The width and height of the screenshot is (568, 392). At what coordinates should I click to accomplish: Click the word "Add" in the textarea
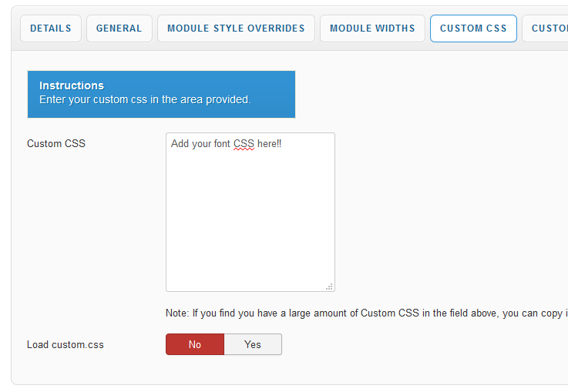180,144
